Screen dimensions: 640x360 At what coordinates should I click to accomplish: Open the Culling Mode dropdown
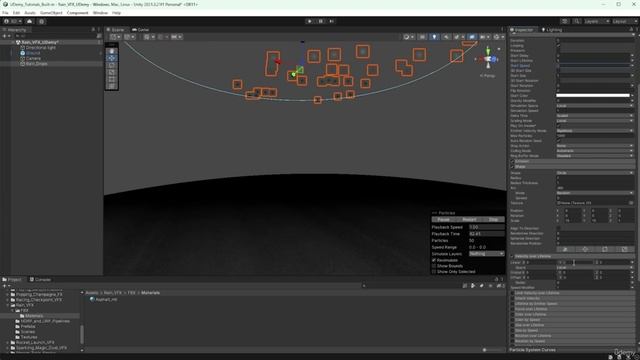click(x=595, y=151)
